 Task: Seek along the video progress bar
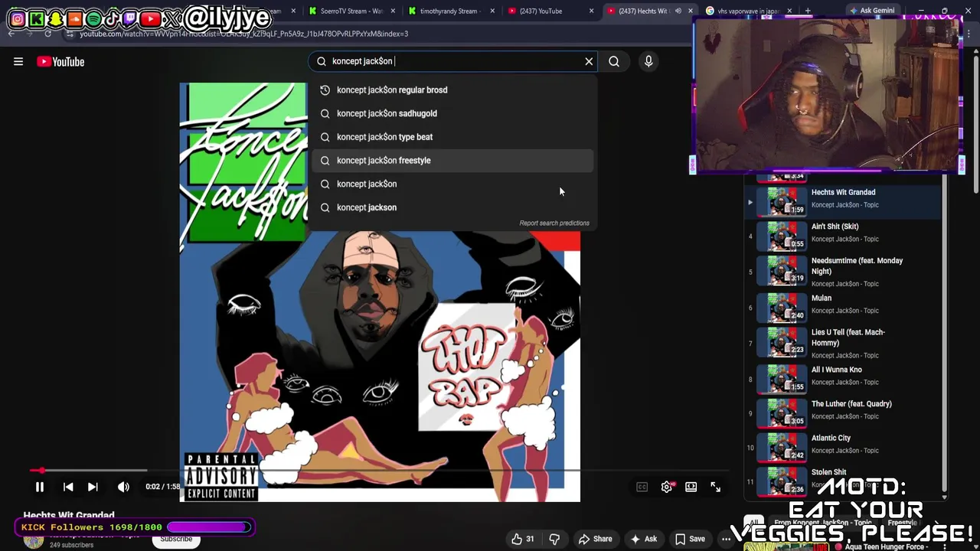(x=379, y=471)
